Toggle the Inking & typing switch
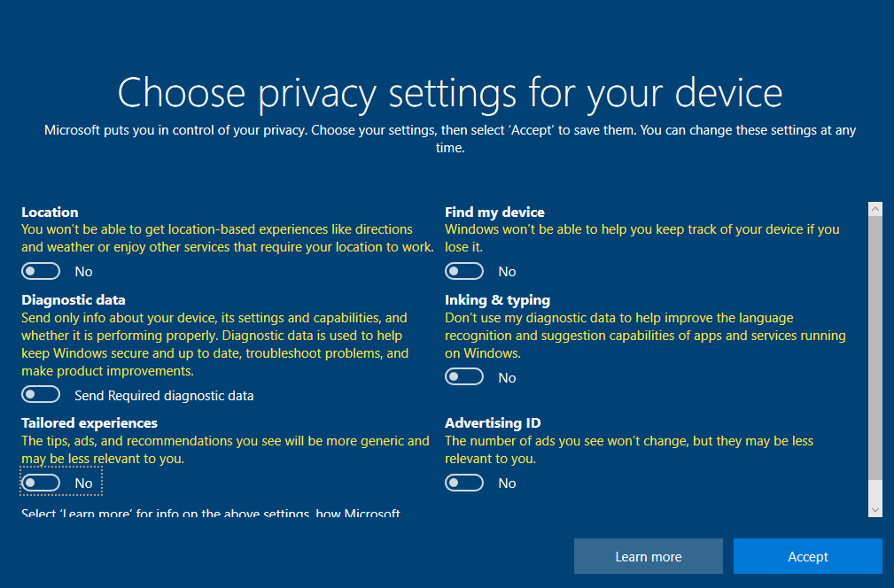 point(464,376)
